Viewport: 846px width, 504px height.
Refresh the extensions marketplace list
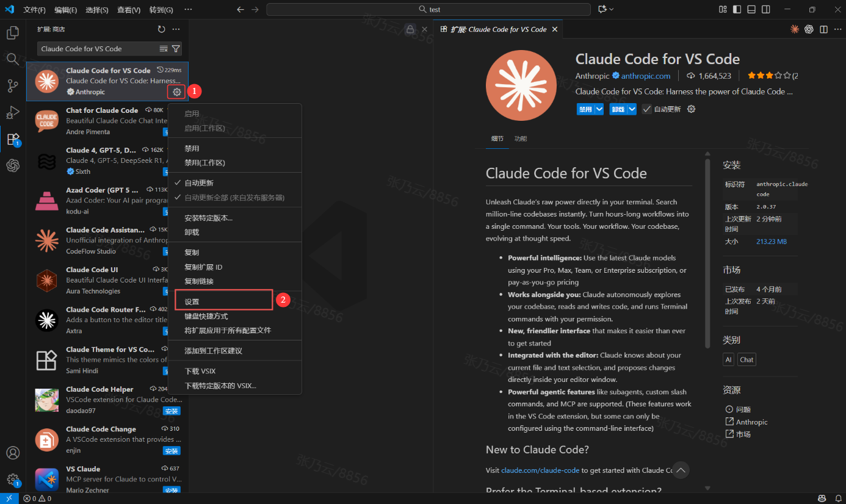coord(161,29)
